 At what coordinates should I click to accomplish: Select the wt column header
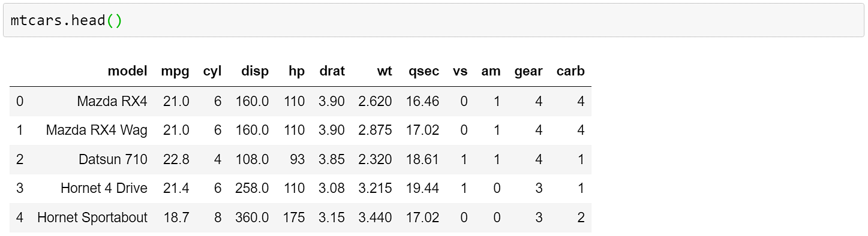(x=385, y=71)
